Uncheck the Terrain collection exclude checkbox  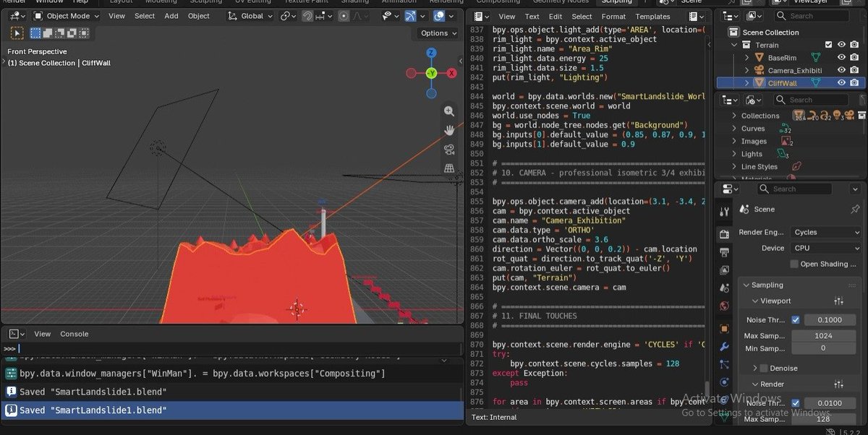829,45
